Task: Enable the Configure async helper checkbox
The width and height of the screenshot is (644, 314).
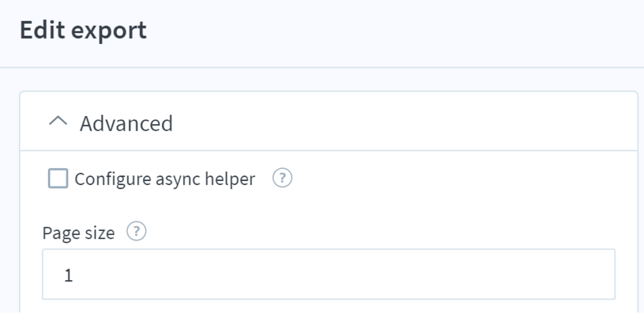Action: click(58, 178)
